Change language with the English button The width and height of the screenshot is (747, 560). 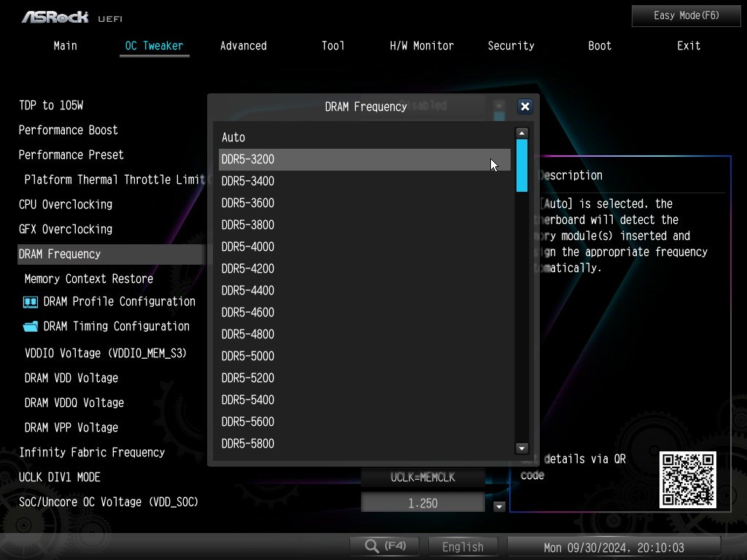click(x=462, y=547)
